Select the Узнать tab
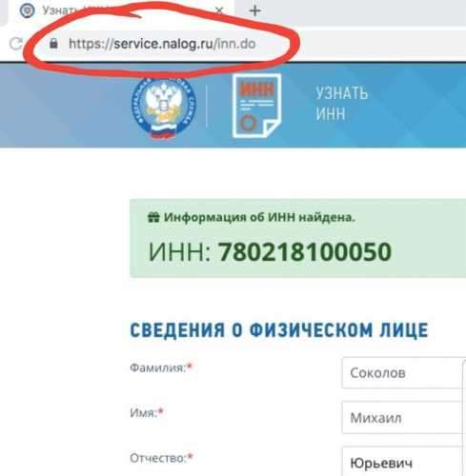This screenshot has height=476, width=466. click(121, 12)
